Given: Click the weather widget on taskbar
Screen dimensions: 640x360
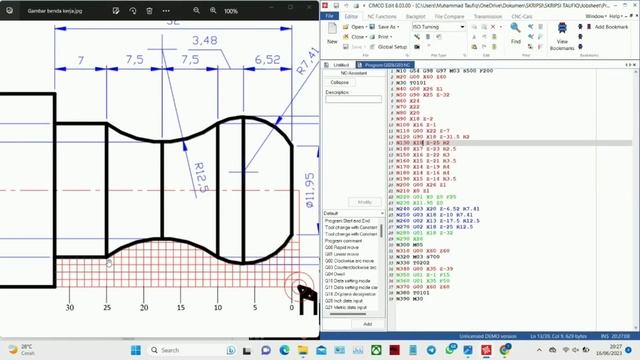Looking at the screenshot, I should click(x=22, y=350).
